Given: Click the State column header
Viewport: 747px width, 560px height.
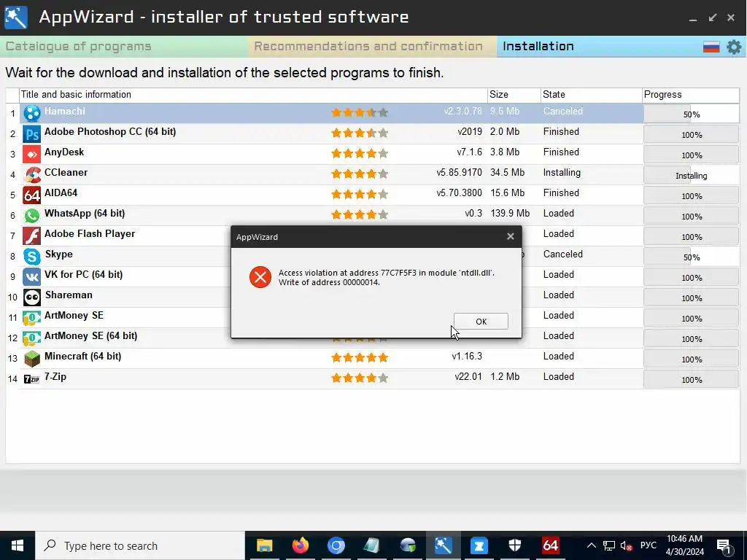Looking at the screenshot, I should pyautogui.click(x=591, y=94).
